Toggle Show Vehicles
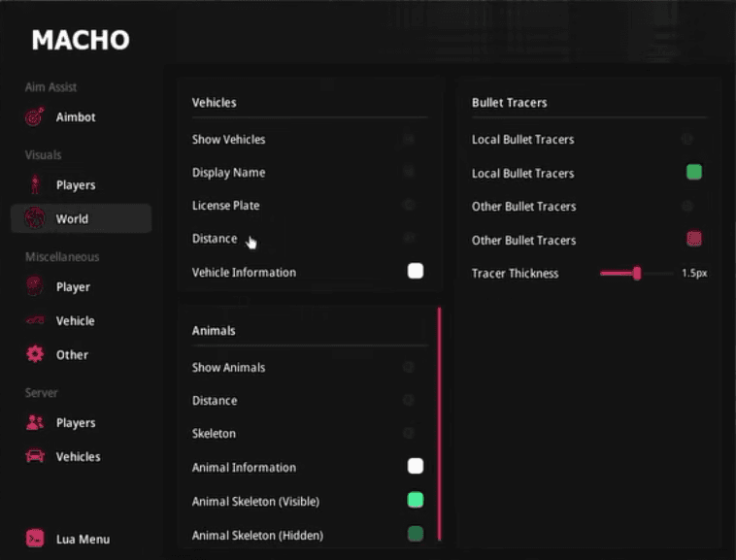This screenshot has width=736, height=560. tap(409, 139)
